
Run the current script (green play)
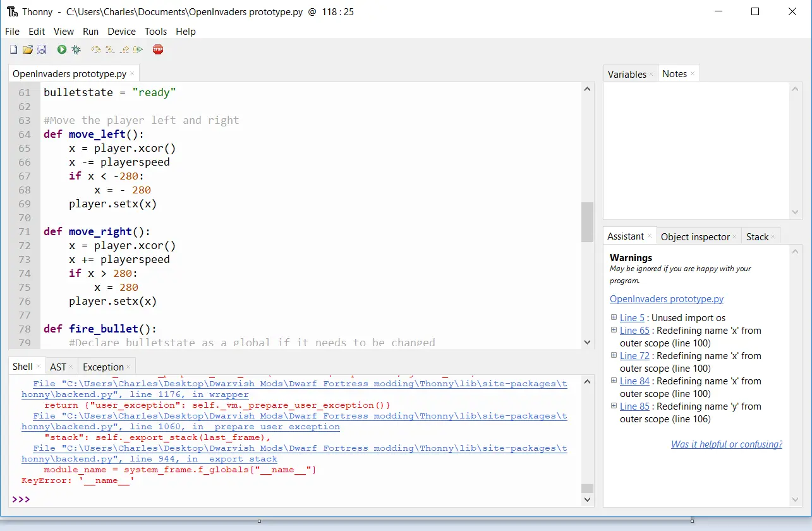point(62,49)
